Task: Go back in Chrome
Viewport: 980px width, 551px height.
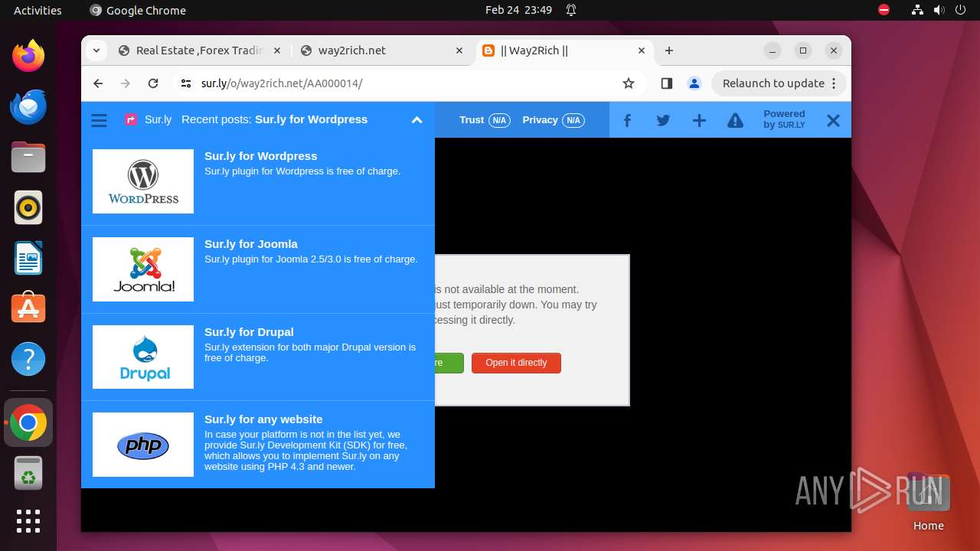Action: (x=98, y=83)
